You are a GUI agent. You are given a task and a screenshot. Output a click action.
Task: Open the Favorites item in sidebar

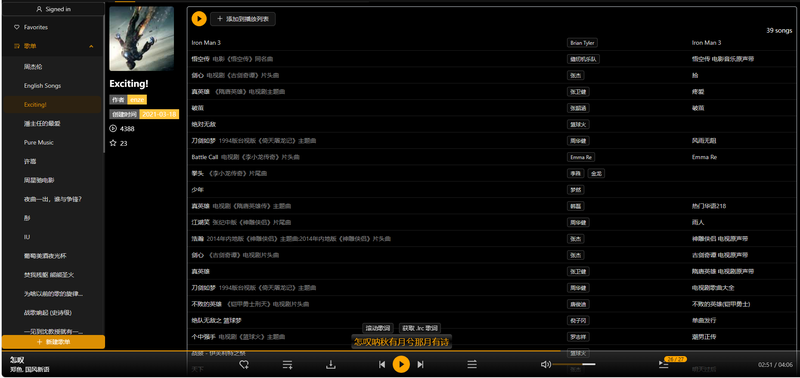[35, 27]
